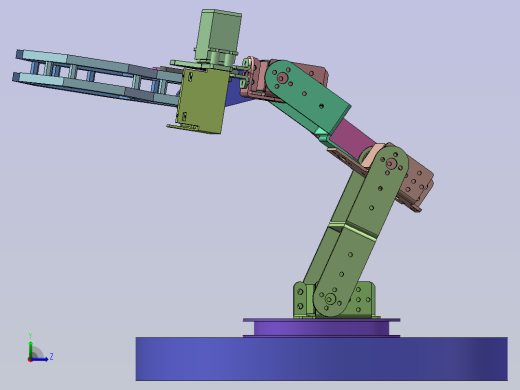
Task: Click the red origin point of triad
Action: [30, 360]
